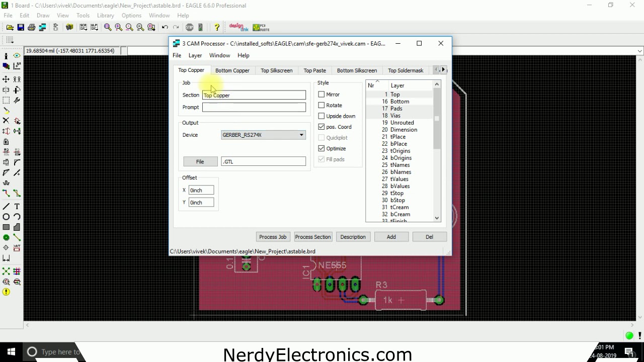The width and height of the screenshot is (644, 362).
Task: Select the Move tool in left toolbar
Action: (x=6, y=79)
